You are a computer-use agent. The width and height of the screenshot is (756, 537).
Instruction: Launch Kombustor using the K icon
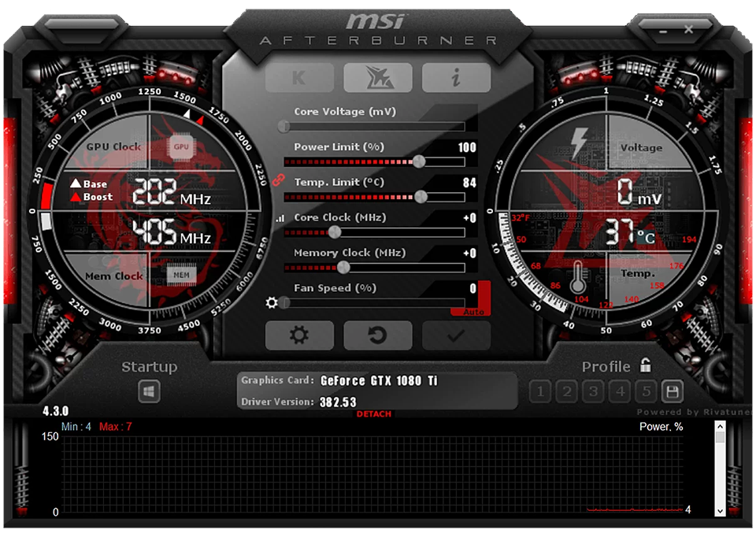pos(299,76)
